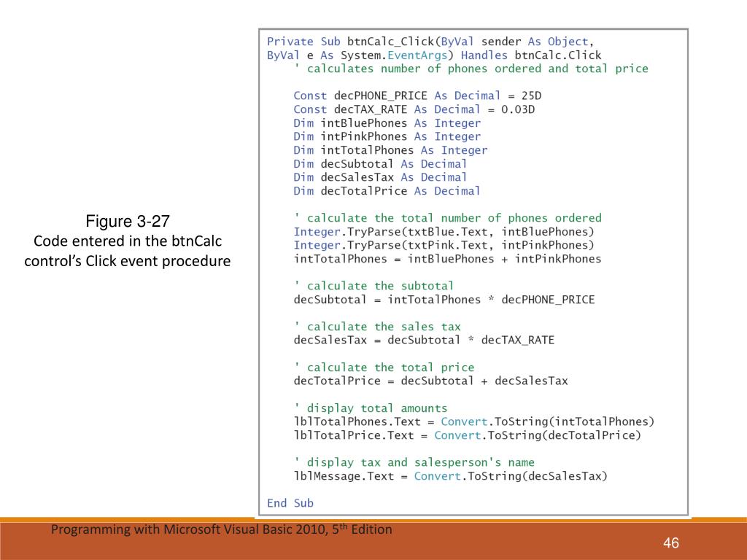747x560 pixels.
Task: Click the TryParse line for txtBlue.Text
Action: [x=444, y=232]
